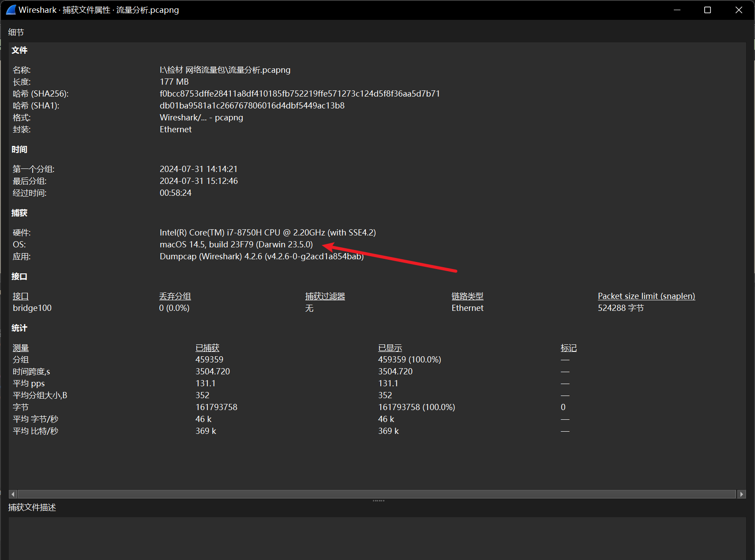
Task: Click the 标记 statistics column header
Action: click(x=568, y=348)
